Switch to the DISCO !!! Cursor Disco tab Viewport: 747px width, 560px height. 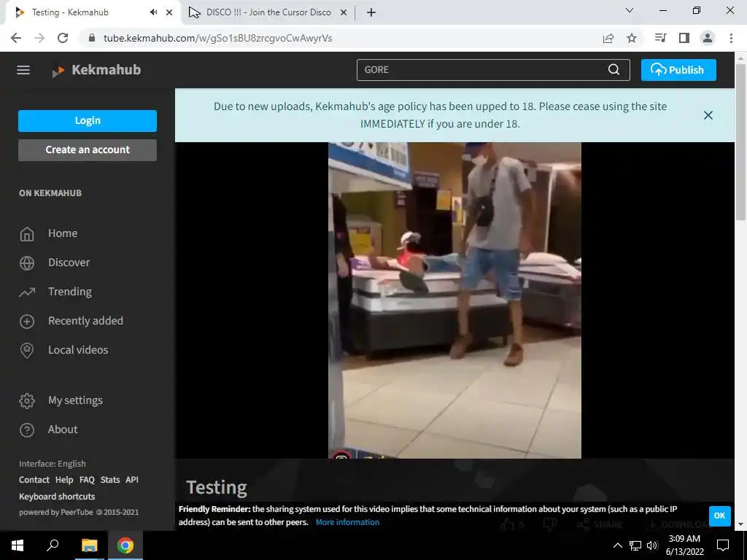268,12
